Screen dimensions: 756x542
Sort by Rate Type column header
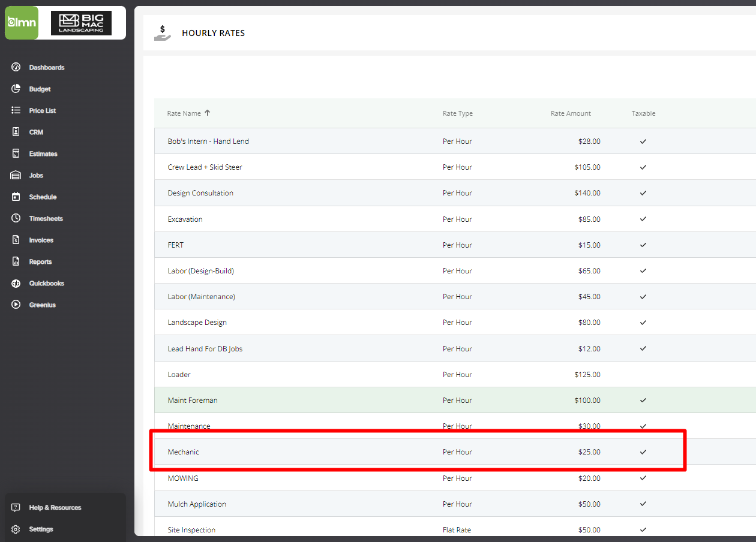tap(458, 113)
